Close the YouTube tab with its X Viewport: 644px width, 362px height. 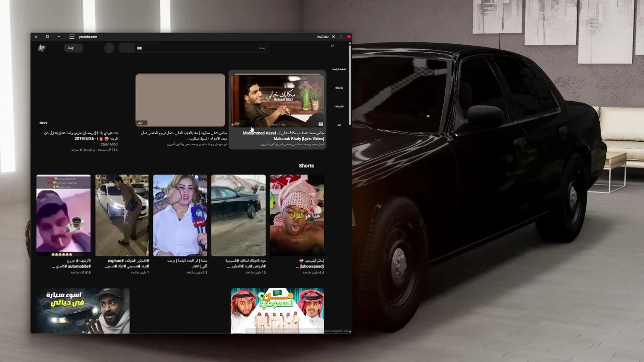333,37
